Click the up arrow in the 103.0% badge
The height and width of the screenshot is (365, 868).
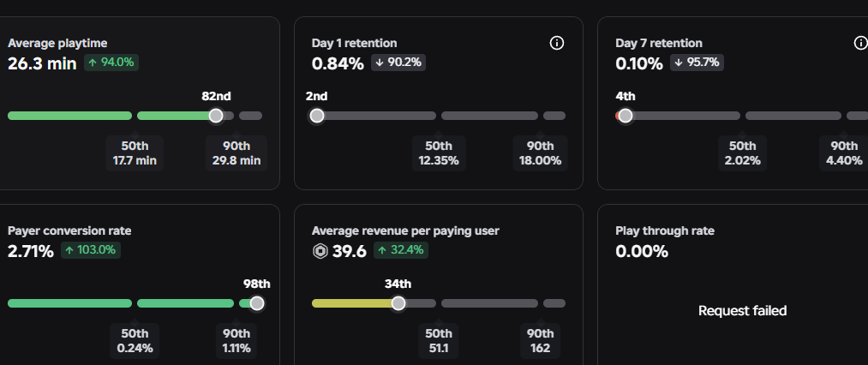point(69,250)
